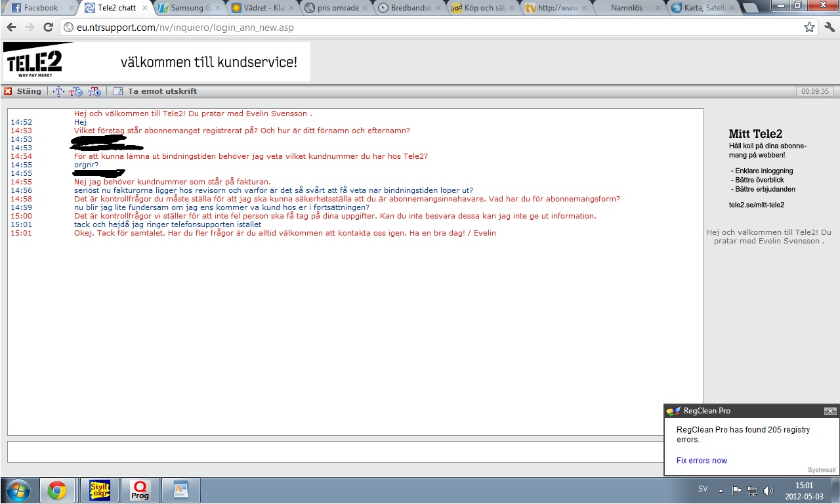
Task: Bookmark this page with the star icon
Action: [809, 28]
